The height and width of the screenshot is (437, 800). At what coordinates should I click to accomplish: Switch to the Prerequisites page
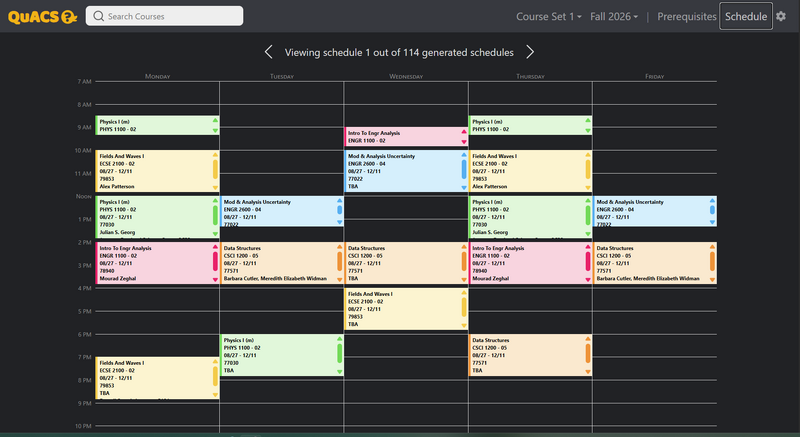(x=687, y=16)
